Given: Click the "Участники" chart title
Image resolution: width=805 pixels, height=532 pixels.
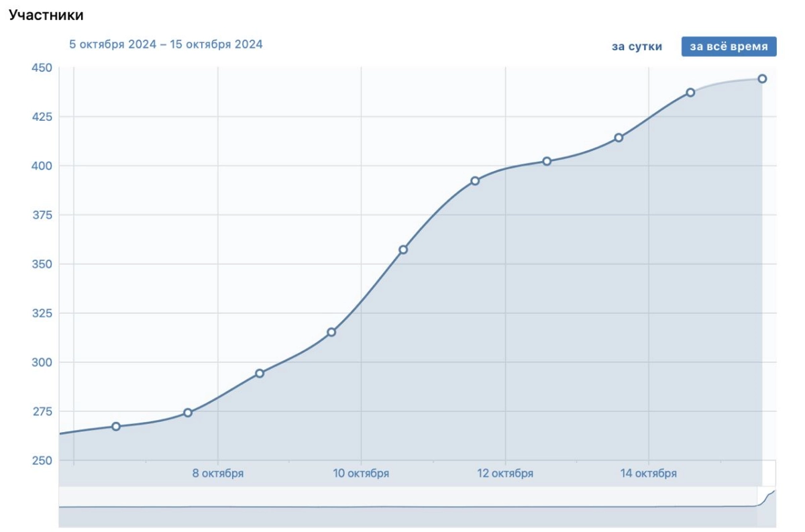Looking at the screenshot, I should [x=46, y=14].
